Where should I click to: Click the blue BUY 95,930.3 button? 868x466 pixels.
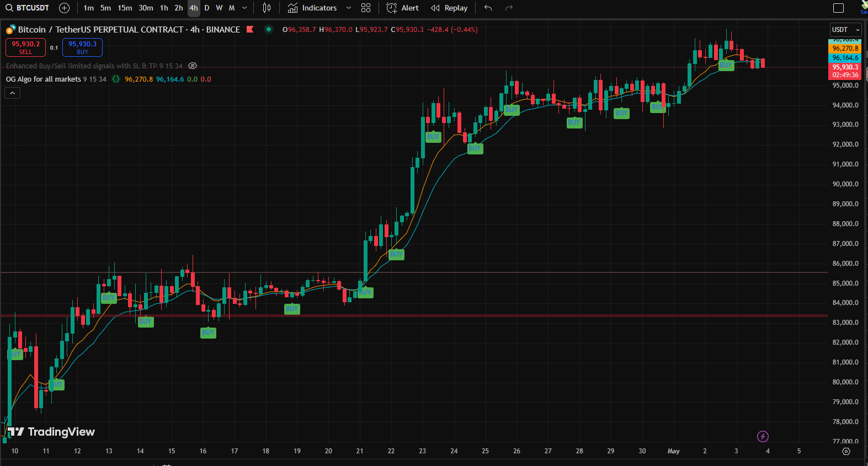click(x=83, y=47)
